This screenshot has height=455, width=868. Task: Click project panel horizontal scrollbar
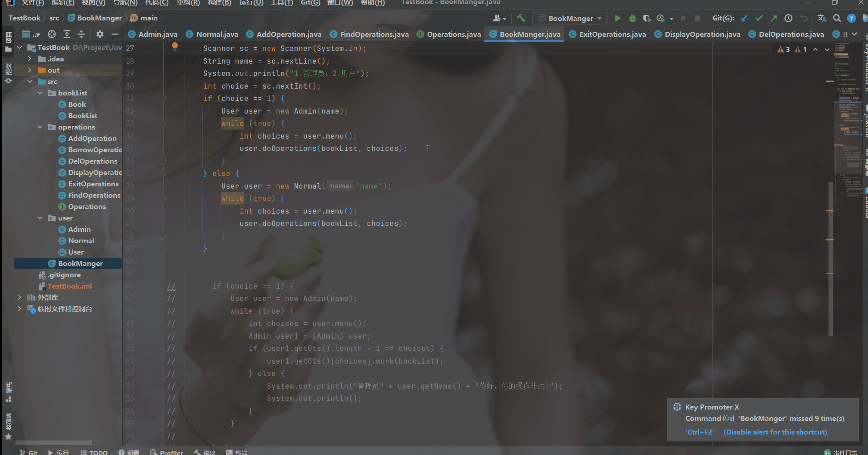54,442
